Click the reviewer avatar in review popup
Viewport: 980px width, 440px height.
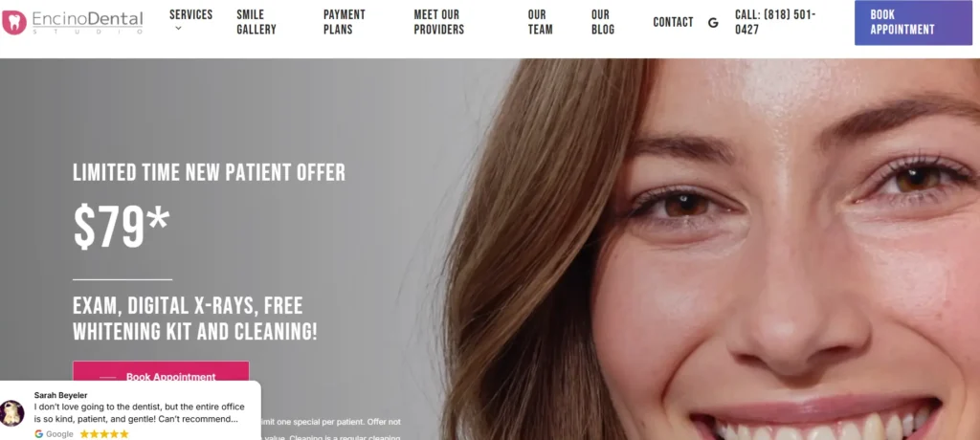pos(11,412)
